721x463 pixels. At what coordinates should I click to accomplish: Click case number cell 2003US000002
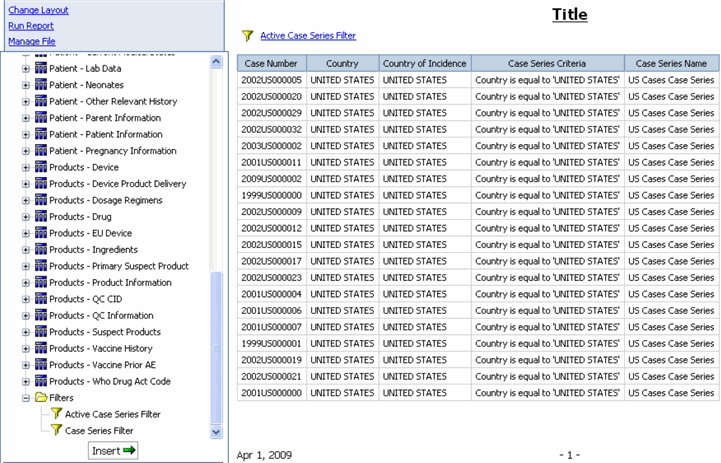coord(272,146)
